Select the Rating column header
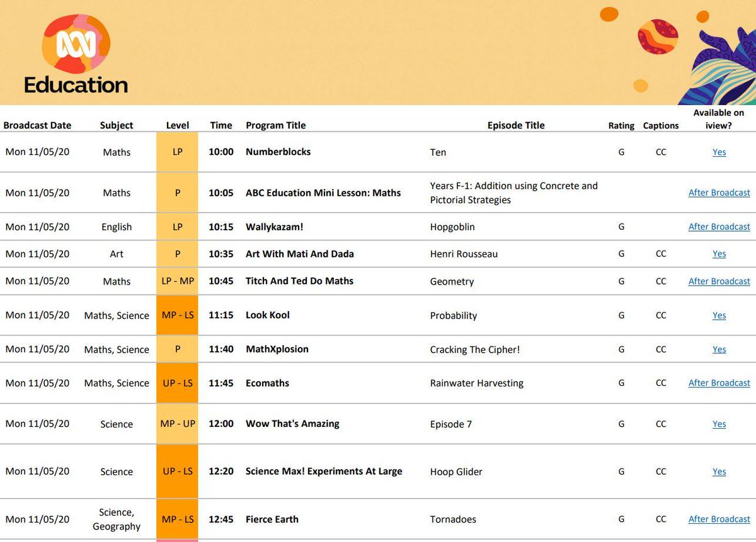The image size is (756, 542). tap(621, 126)
